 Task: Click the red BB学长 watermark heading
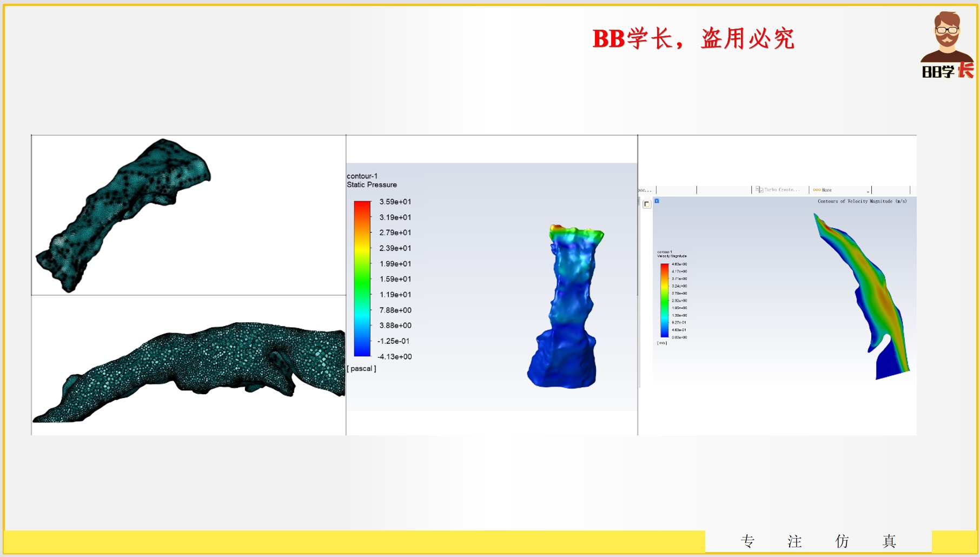693,39
